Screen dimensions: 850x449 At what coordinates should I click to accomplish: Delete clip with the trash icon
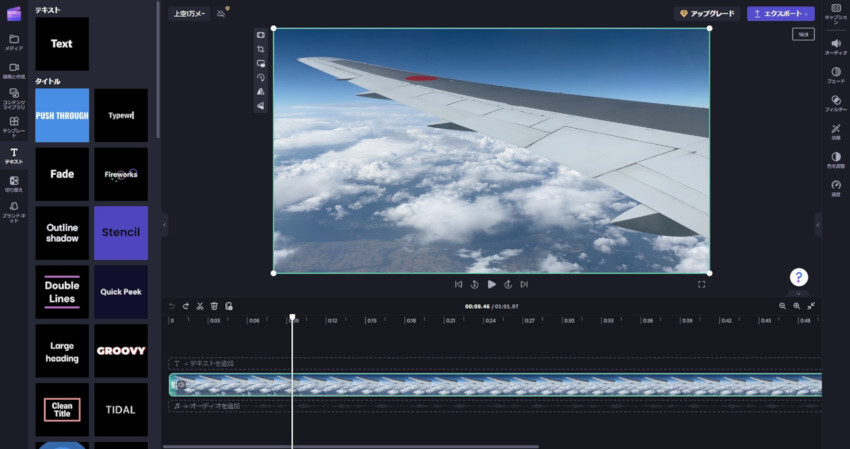214,306
